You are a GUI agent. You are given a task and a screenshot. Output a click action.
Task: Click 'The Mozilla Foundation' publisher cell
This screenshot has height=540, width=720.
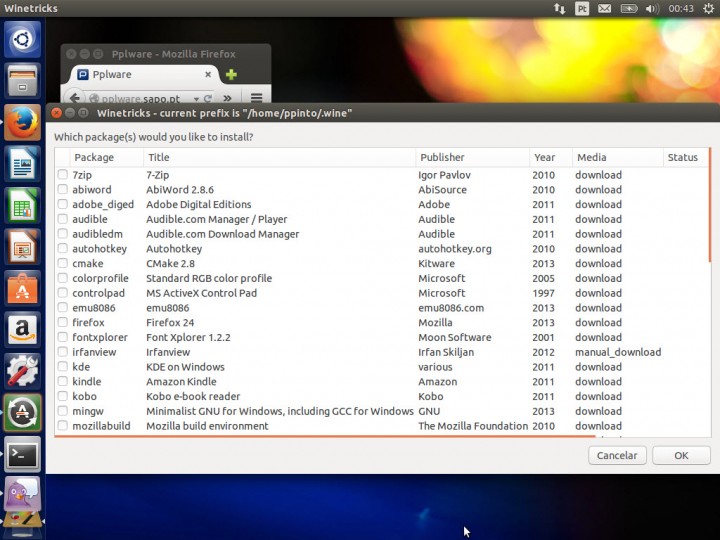473,426
